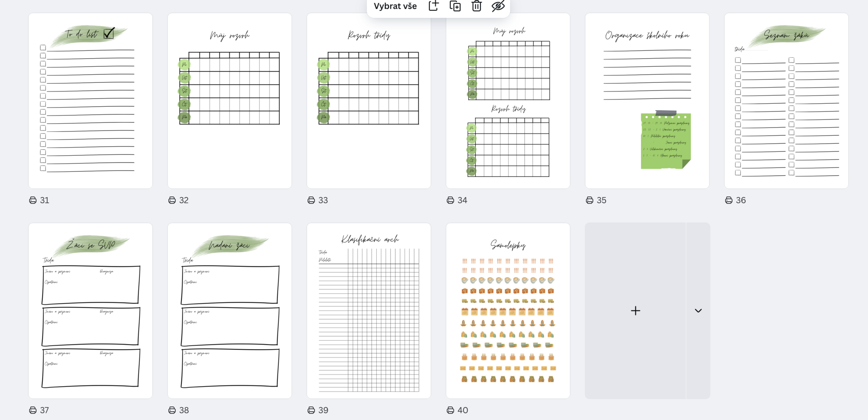
Task: Add a new page with the plus tile
Action: (635, 311)
